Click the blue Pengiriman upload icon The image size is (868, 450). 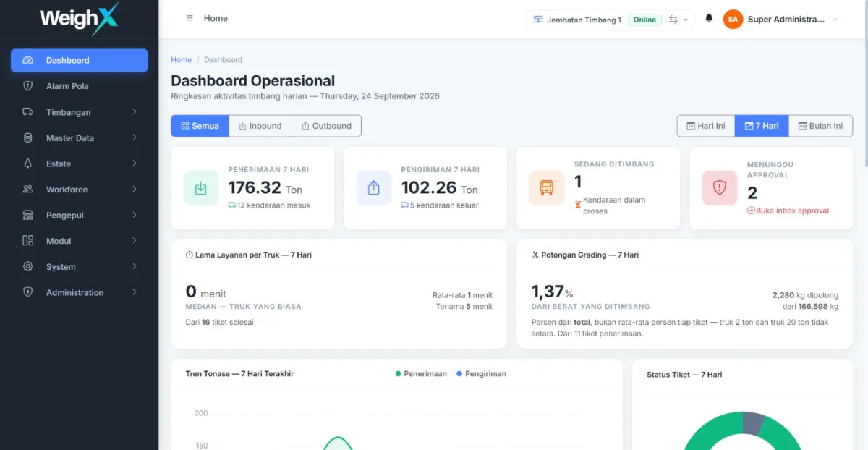(x=373, y=188)
